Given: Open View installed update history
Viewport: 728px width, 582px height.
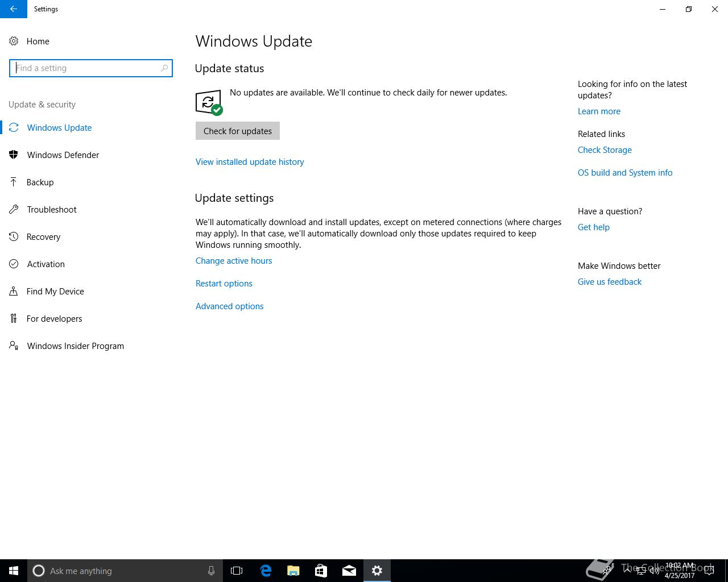Looking at the screenshot, I should 250,162.
